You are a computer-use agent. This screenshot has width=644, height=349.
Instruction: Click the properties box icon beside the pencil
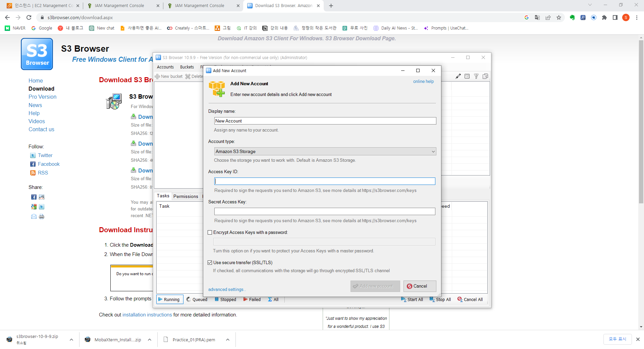[x=467, y=76]
